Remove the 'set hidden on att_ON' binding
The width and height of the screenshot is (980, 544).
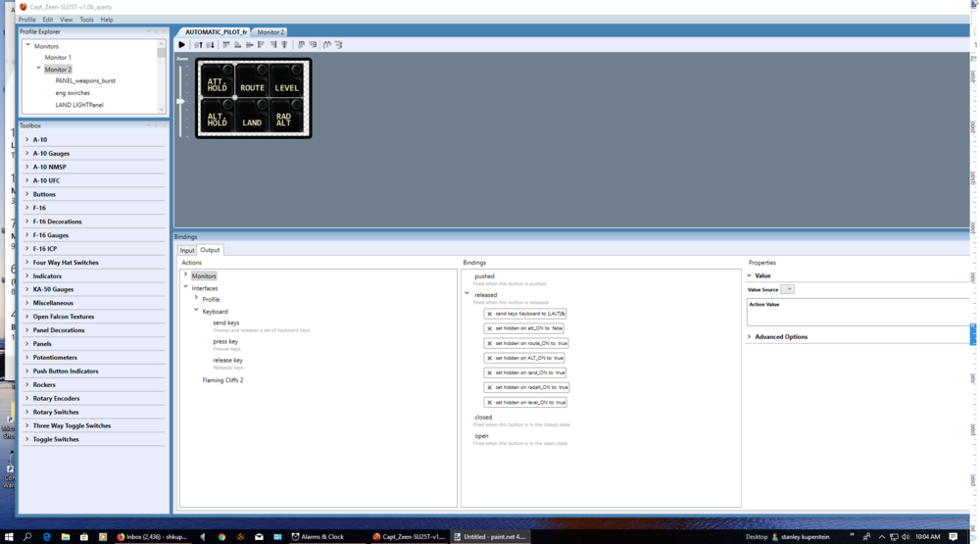pos(489,328)
